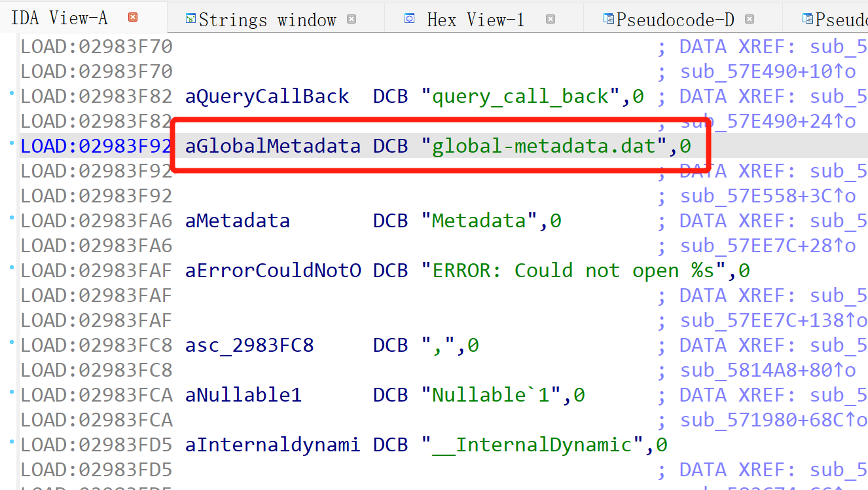Click the breakpoint dot beside LOAD:02983F82
Screen dimensions: 868x490
(12, 94)
